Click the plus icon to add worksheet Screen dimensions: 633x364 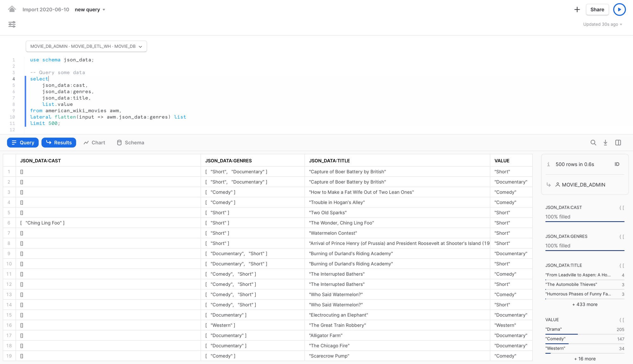[577, 9]
